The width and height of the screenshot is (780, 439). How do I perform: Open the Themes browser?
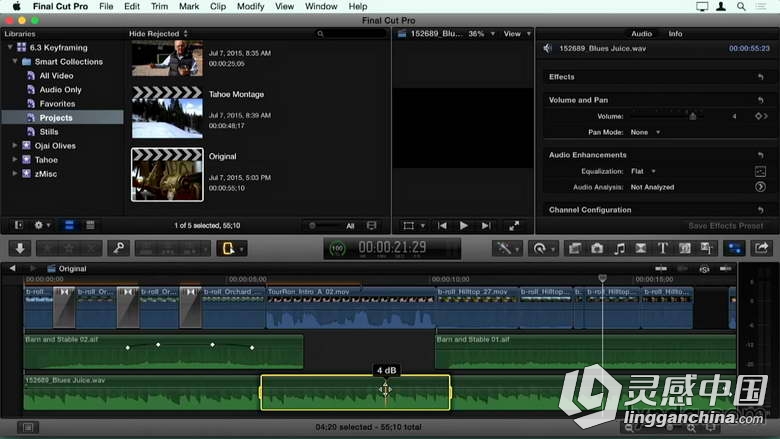coord(706,248)
